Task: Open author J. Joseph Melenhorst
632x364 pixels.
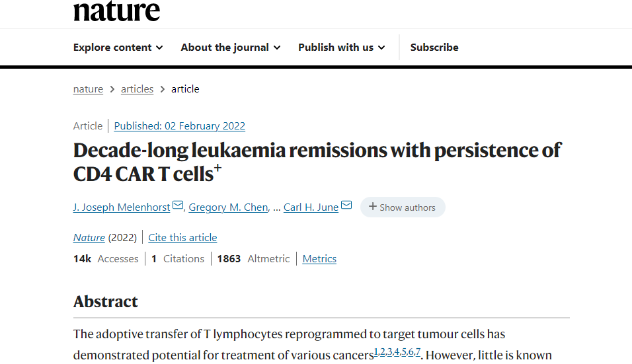Action: (122, 207)
